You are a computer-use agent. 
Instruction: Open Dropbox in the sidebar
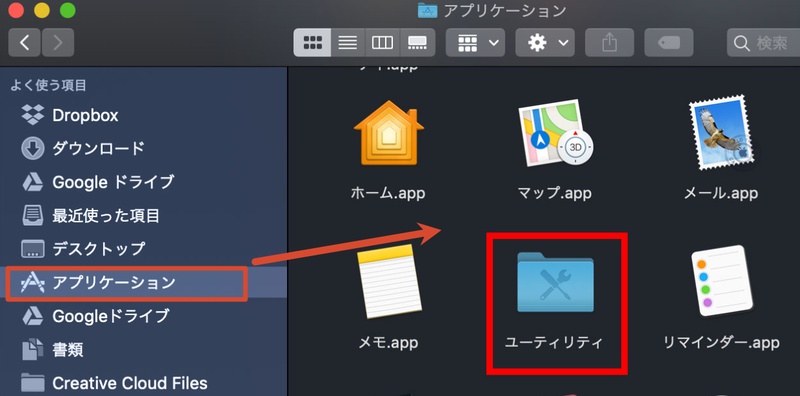pos(144,115)
